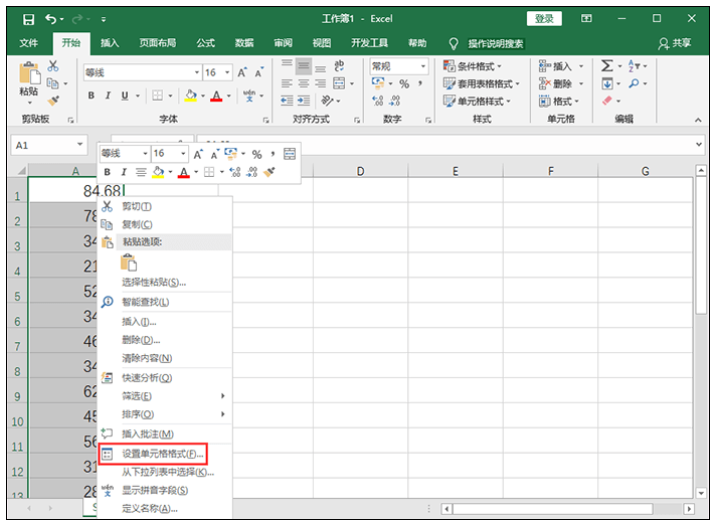Toggle center horizontal align in ribbon

click(x=304, y=83)
